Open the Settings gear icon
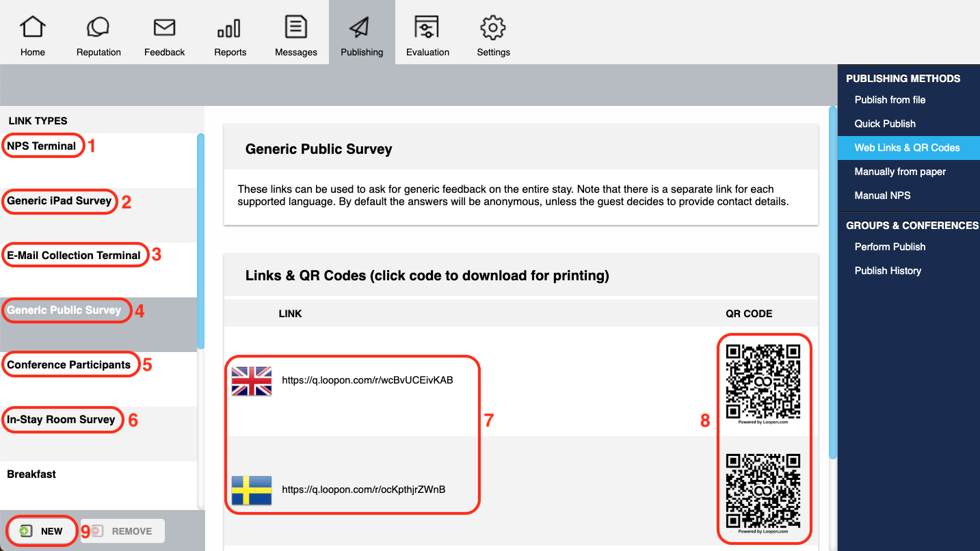 coord(493,28)
